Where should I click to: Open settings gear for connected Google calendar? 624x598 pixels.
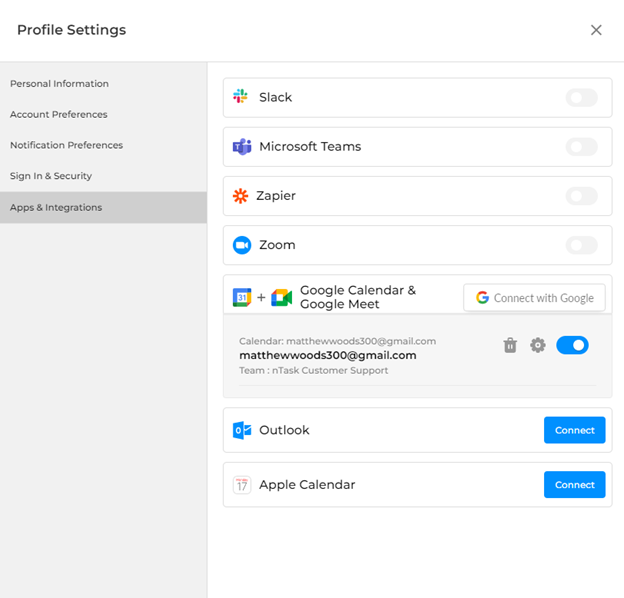[x=538, y=345]
